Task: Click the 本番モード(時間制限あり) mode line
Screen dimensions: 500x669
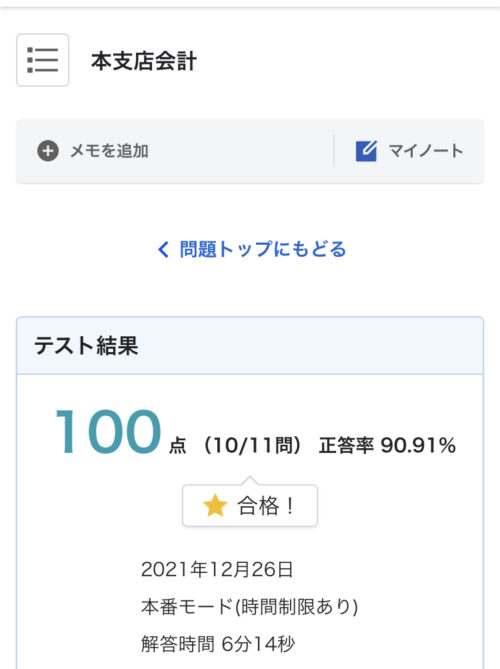Action: click(250, 607)
